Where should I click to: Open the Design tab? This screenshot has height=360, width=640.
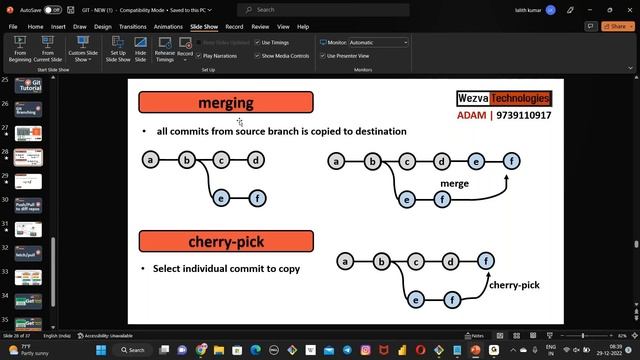pyautogui.click(x=102, y=27)
